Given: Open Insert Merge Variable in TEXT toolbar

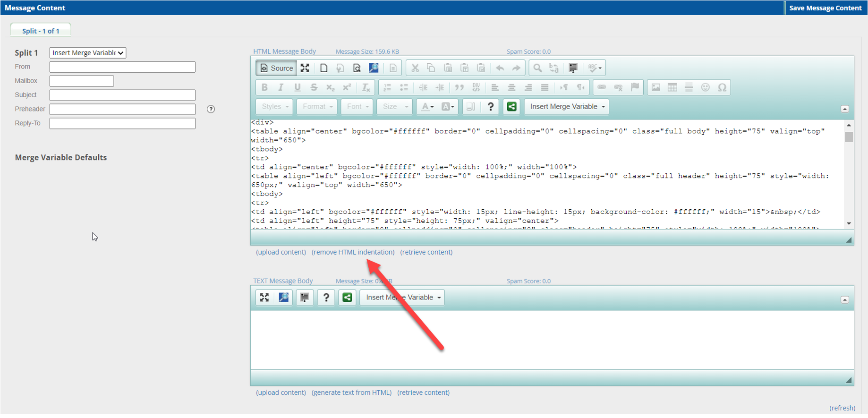Looking at the screenshot, I should 402,298.
